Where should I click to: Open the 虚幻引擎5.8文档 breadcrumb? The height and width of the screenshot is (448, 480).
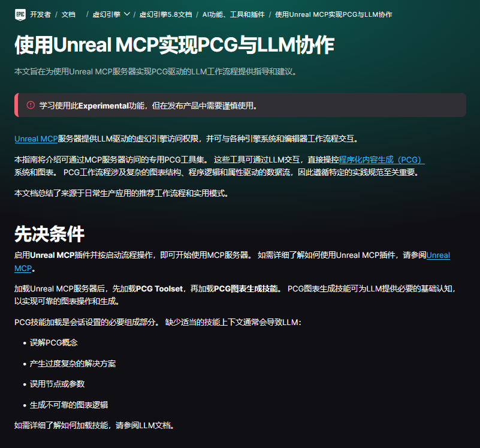tap(165, 14)
